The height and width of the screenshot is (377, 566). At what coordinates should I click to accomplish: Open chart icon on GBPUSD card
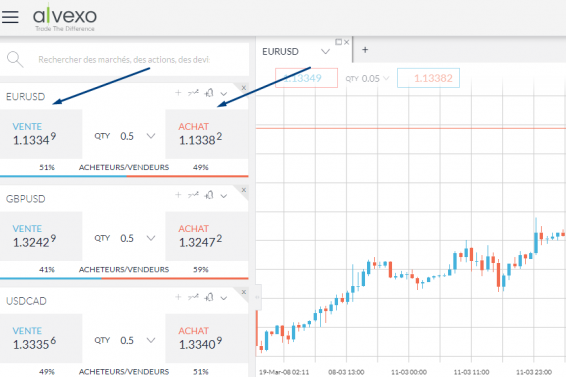point(193,195)
